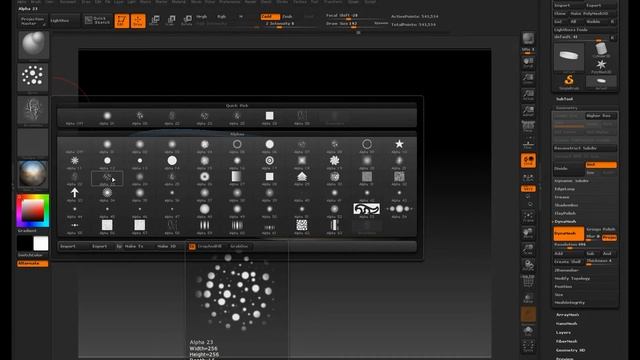Select the checker noise Alpha 62
The height and width of the screenshot is (360, 640).
click(x=302, y=225)
